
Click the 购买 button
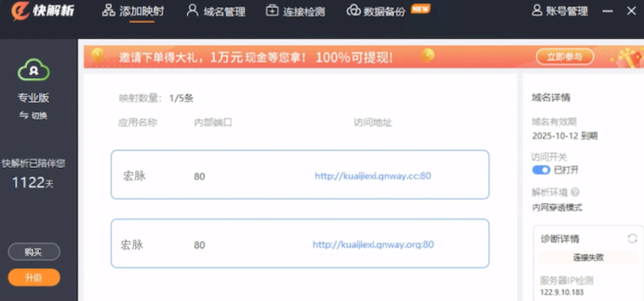pyautogui.click(x=34, y=252)
